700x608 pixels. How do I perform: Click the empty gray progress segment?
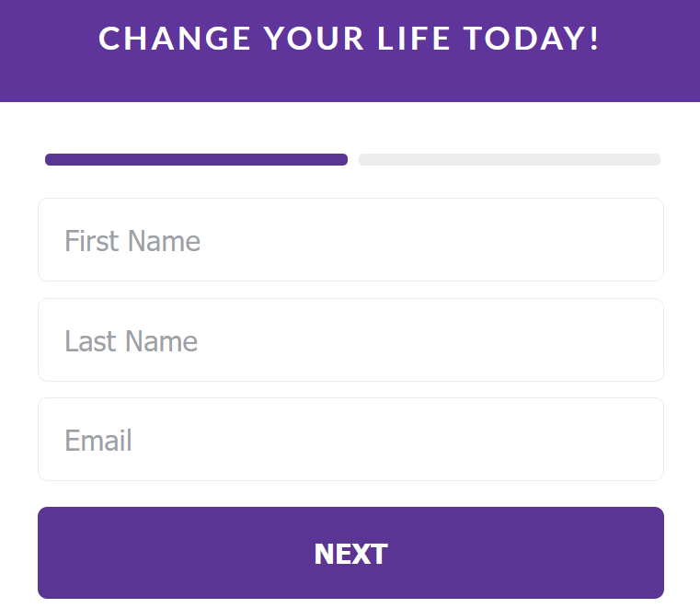[509, 160]
